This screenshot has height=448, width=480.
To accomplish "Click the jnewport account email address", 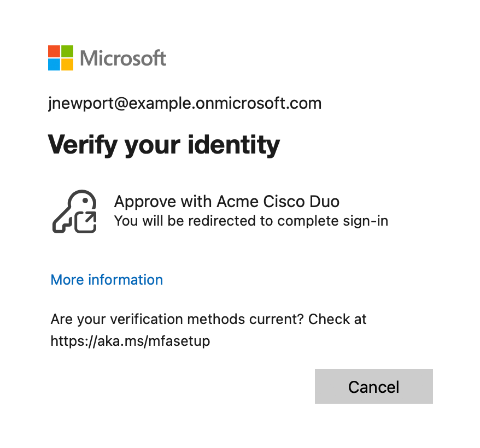I will click(x=186, y=103).
